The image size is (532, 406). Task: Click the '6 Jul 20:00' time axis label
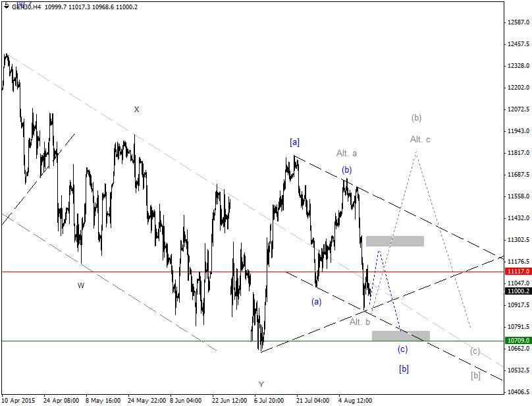coord(269,401)
